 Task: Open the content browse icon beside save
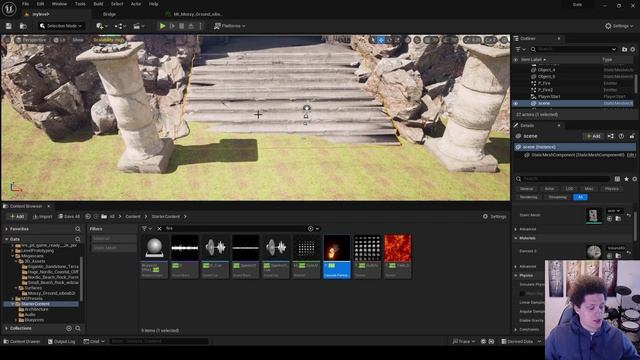23,26
